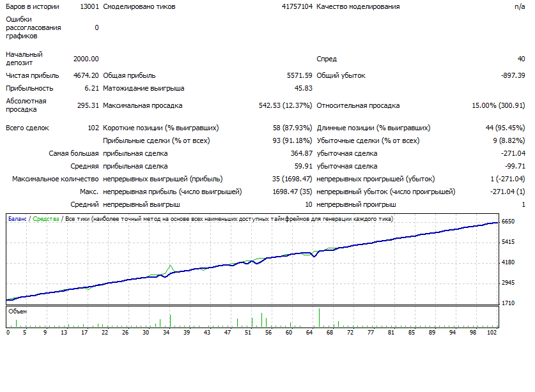
Task: Click the 'Прибыльность' label
Action: click(29, 88)
